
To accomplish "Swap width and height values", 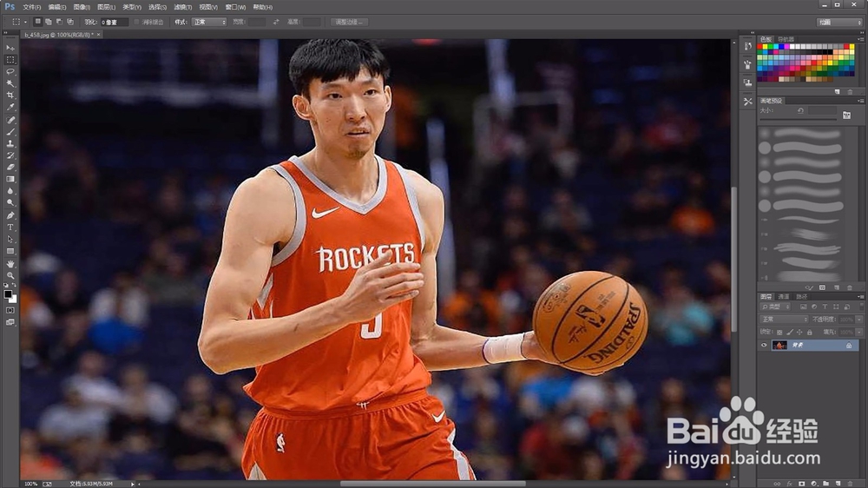I will click(x=276, y=23).
